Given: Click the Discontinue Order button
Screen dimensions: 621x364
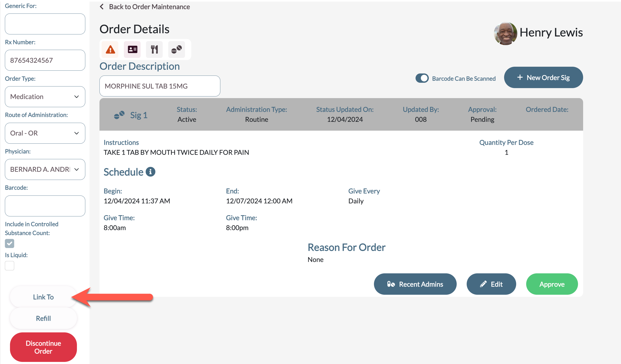Looking at the screenshot, I should (x=43, y=347).
